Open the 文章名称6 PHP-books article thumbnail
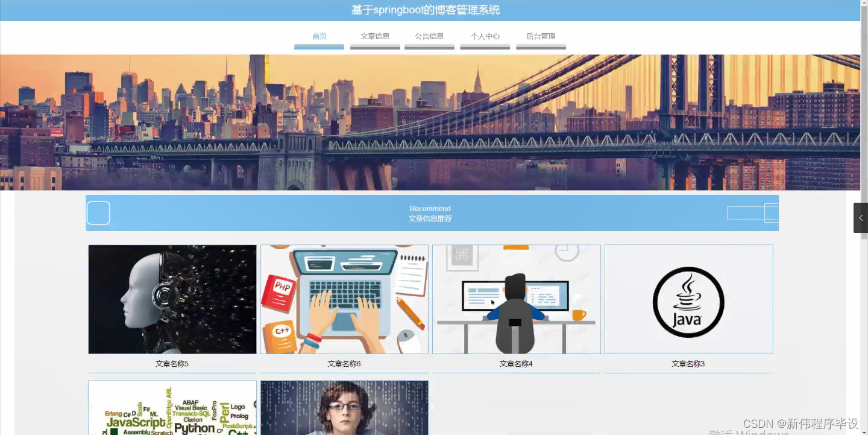 (x=344, y=299)
